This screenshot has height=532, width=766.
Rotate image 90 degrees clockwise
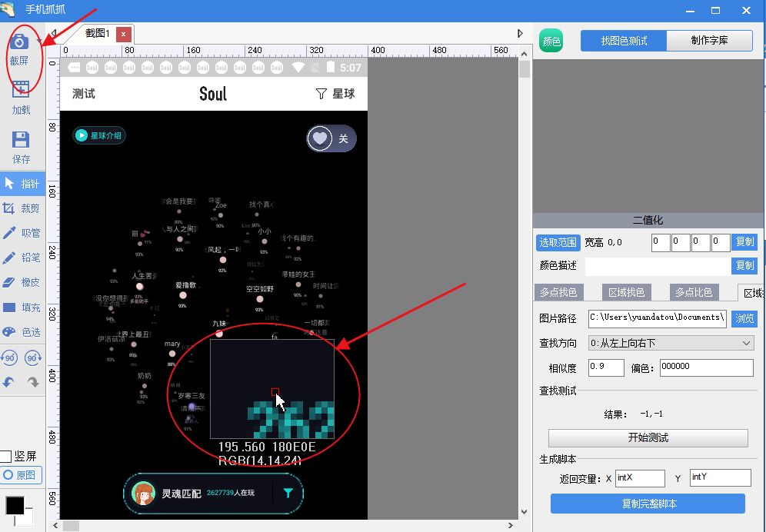pos(33,357)
